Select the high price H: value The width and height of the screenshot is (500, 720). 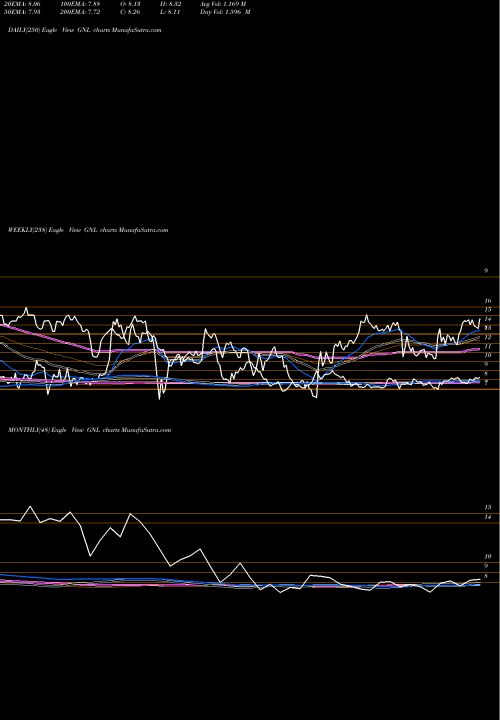click(171, 4)
